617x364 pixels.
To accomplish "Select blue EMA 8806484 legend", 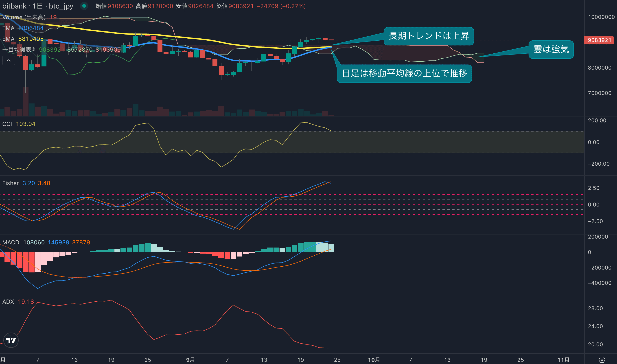I will click(x=23, y=28).
